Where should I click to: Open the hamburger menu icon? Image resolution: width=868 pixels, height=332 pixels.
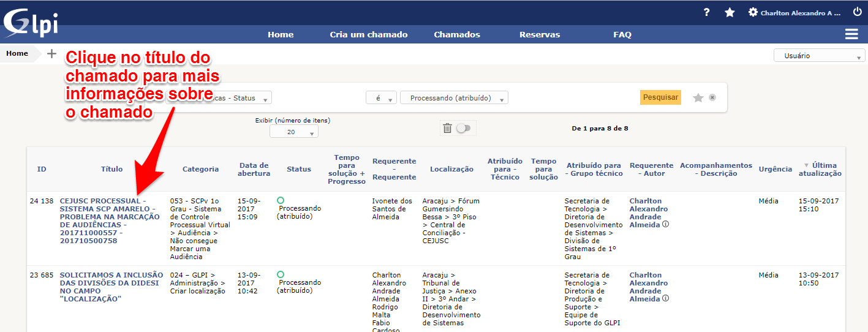pos(851,34)
